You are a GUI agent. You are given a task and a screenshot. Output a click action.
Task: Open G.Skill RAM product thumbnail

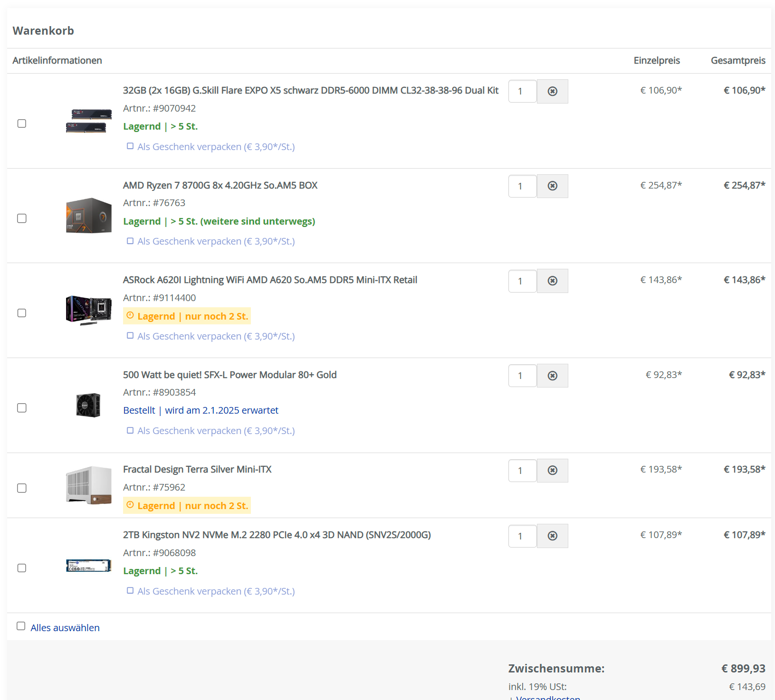pyautogui.click(x=89, y=121)
